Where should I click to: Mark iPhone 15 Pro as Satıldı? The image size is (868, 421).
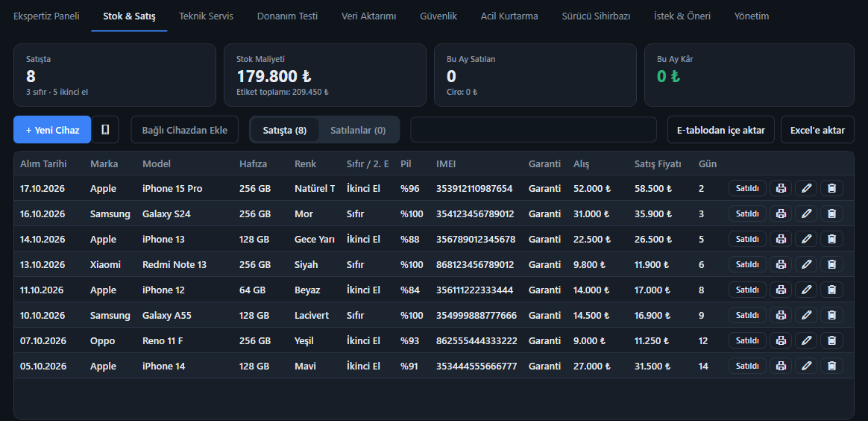(747, 188)
